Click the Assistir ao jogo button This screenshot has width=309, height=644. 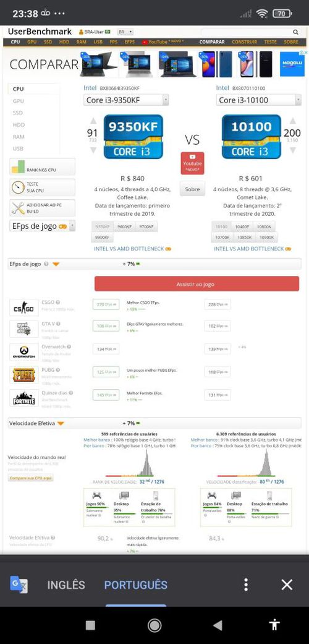pyautogui.click(x=197, y=284)
